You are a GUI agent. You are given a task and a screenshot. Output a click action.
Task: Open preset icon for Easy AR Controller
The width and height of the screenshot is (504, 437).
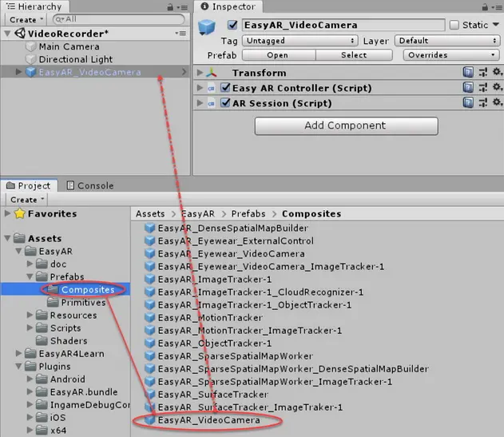click(482, 87)
